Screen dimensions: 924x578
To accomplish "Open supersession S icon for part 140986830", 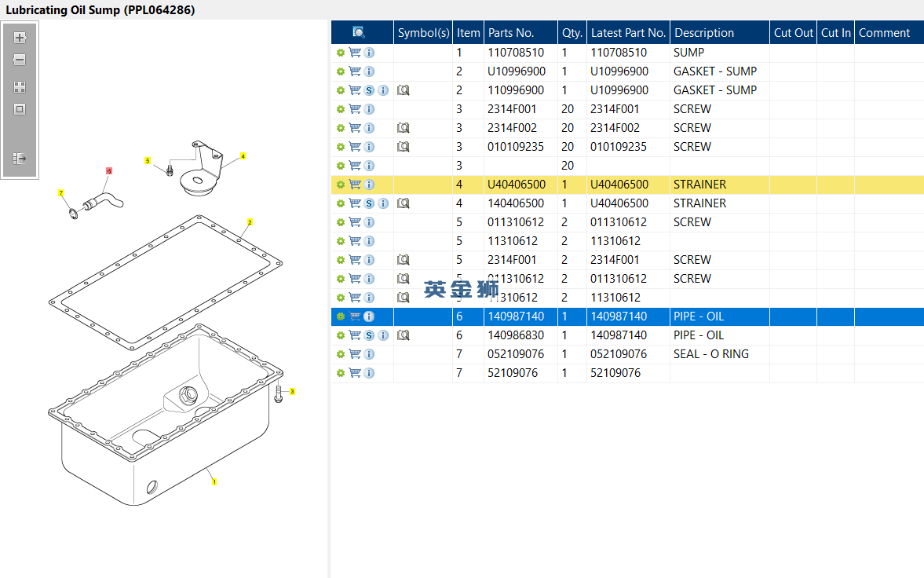I will pyautogui.click(x=369, y=335).
